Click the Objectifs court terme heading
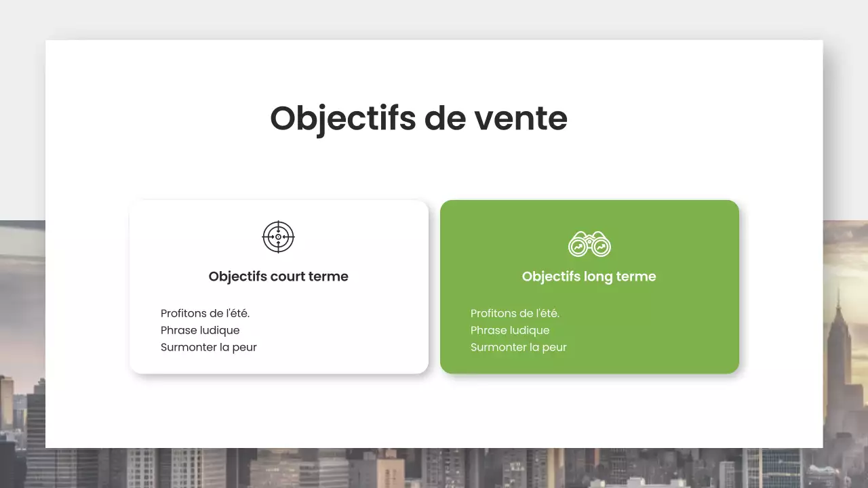Image resolution: width=868 pixels, height=488 pixels. click(278, 276)
